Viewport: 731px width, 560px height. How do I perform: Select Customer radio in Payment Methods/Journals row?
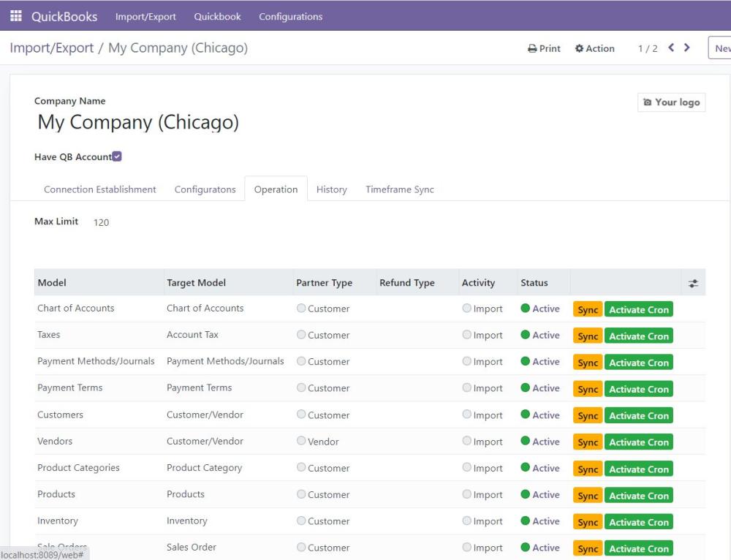coord(301,361)
